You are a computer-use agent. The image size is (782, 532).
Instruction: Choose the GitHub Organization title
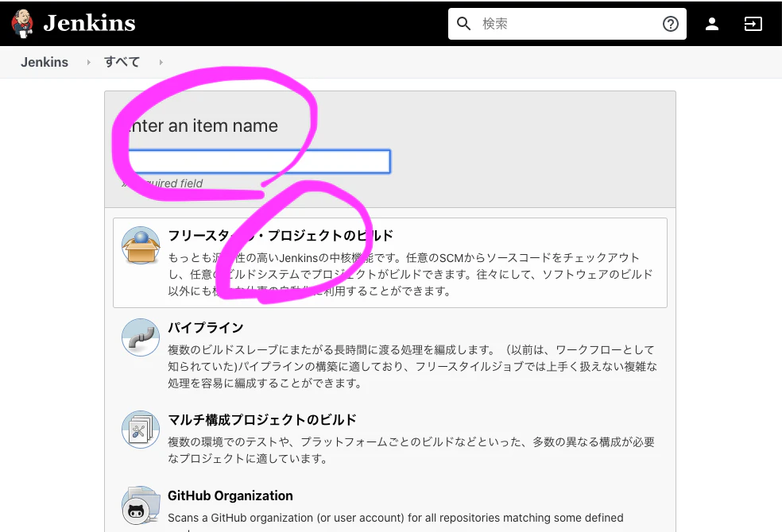coord(230,495)
